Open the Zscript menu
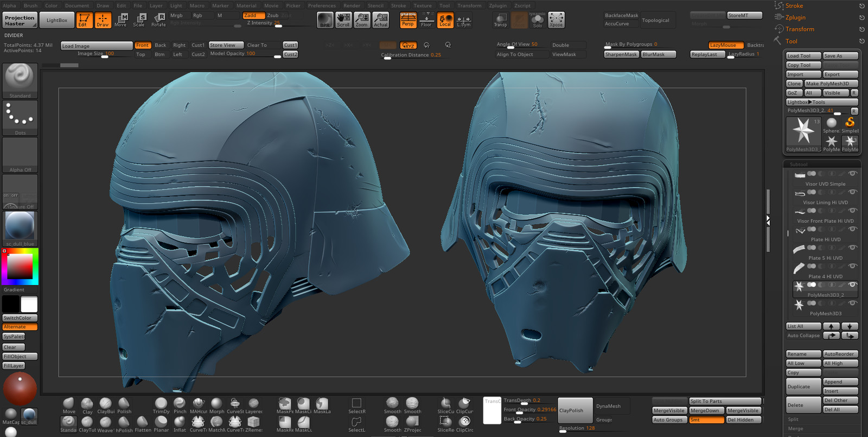 click(x=522, y=5)
